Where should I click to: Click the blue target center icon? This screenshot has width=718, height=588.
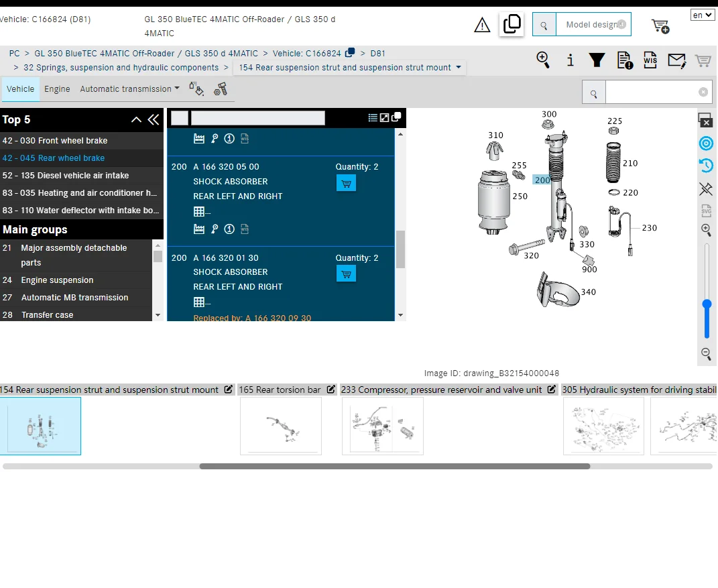(x=706, y=143)
